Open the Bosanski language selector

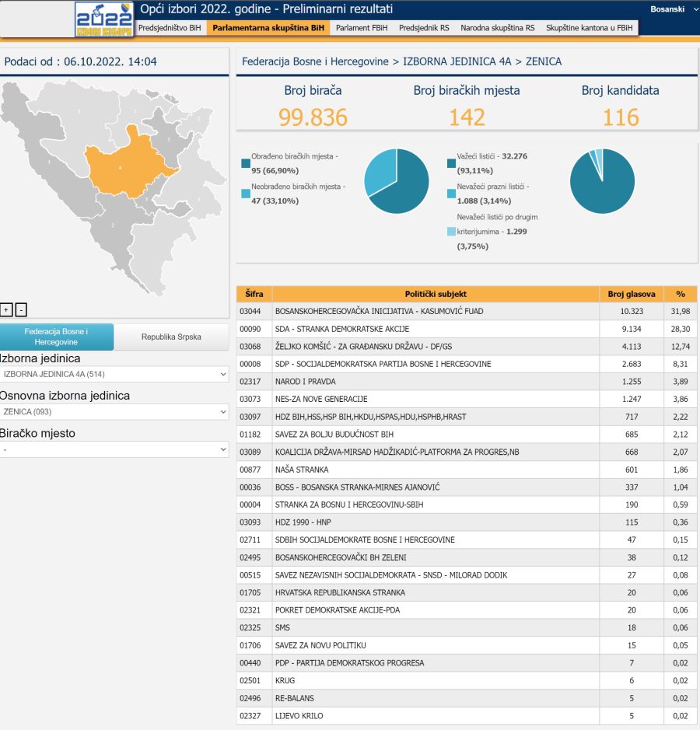click(671, 9)
